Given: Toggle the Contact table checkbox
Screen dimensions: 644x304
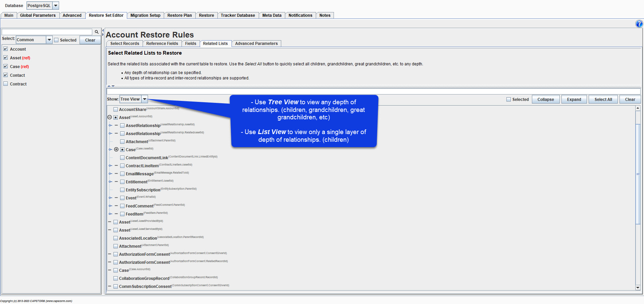Looking at the screenshot, I should click(x=6, y=75).
